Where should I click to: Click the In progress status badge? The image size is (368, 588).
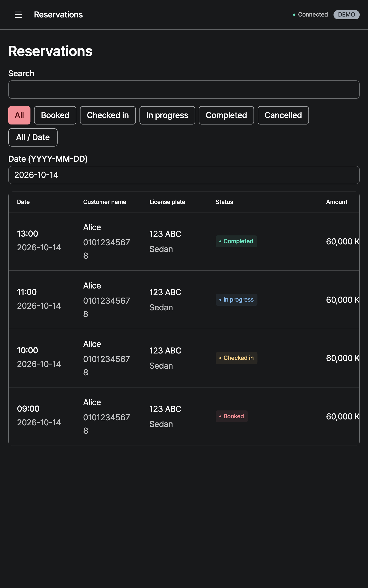click(236, 300)
